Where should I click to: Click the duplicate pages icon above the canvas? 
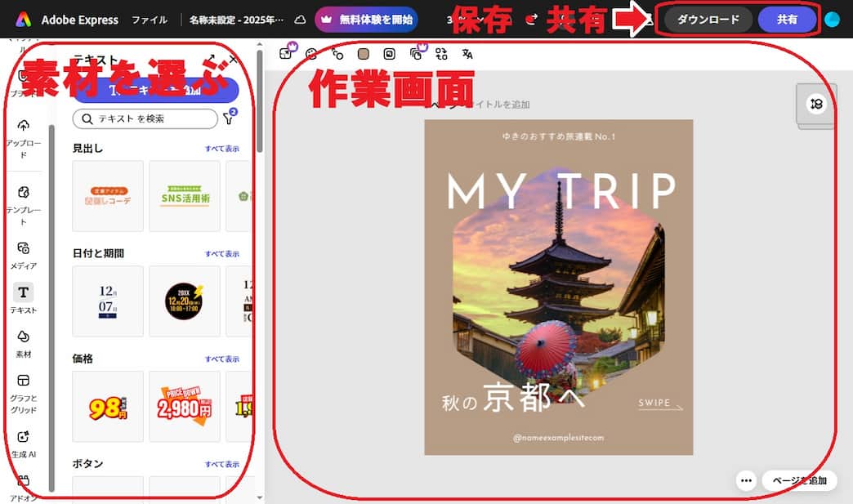point(418,55)
